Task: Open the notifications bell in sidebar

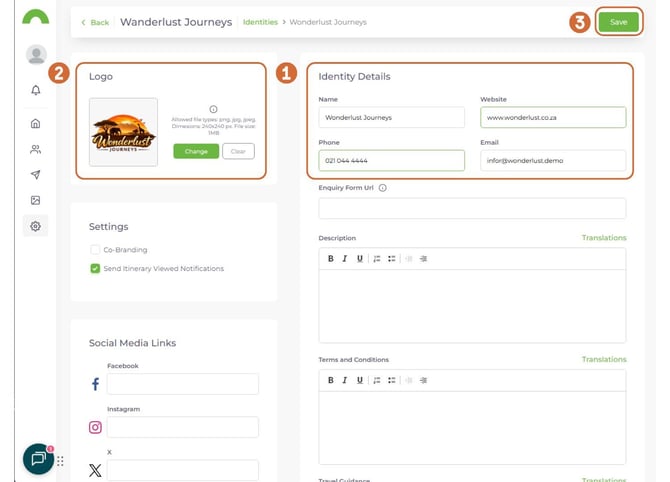Action: [x=36, y=90]
